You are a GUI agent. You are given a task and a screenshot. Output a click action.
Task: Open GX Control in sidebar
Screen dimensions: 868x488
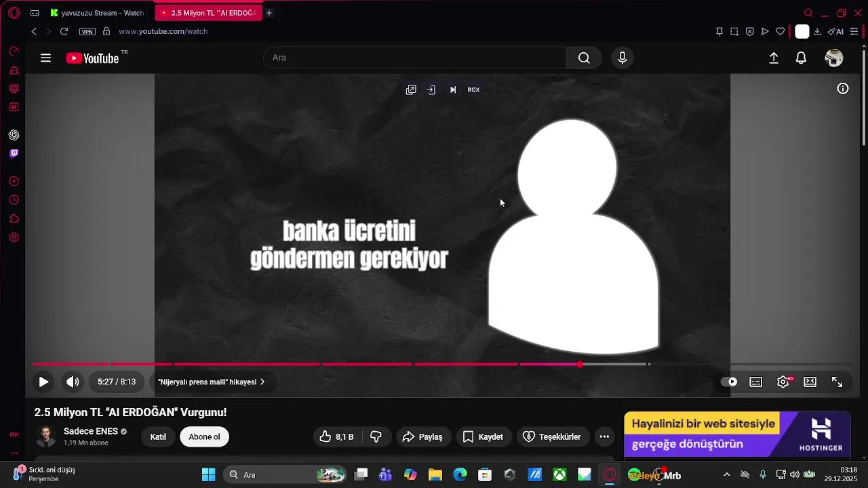[x=14, y=52]
